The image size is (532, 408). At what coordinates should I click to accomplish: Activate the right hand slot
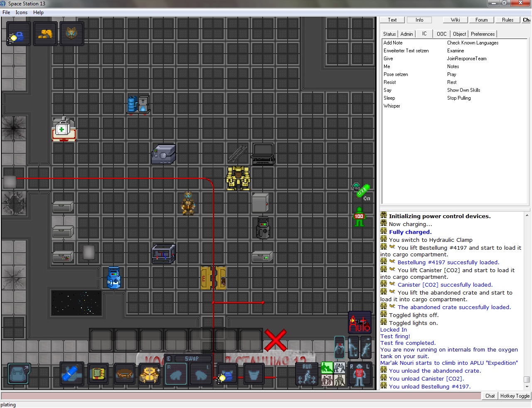[176, 374]
